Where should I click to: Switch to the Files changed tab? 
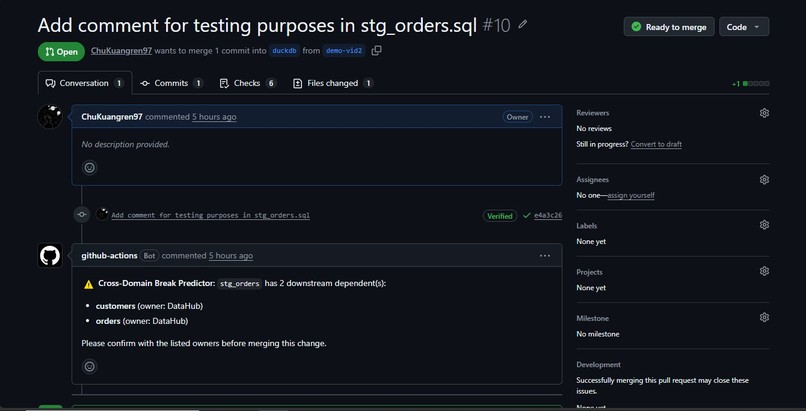tap(333, 83)
